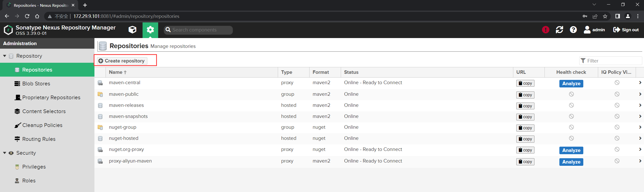Click Create repository button
Image resolution: width=644 pixels, height=192 pixels.
click(122, 61)
